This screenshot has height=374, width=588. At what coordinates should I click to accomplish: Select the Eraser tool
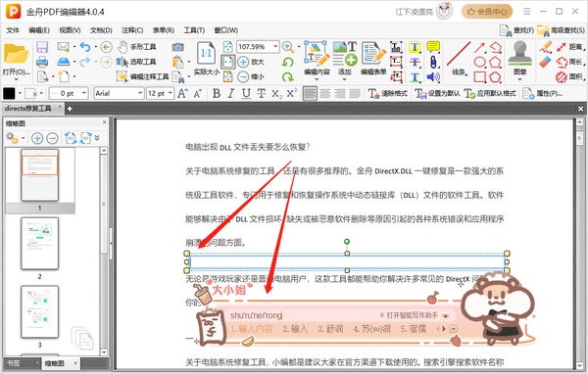point(545,62)
